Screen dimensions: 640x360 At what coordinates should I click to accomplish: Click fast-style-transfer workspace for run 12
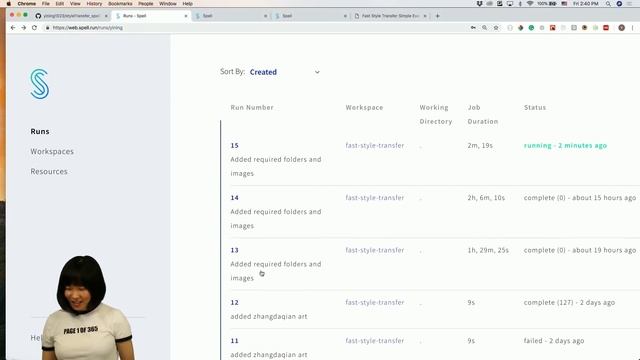(x=375, y=302)
